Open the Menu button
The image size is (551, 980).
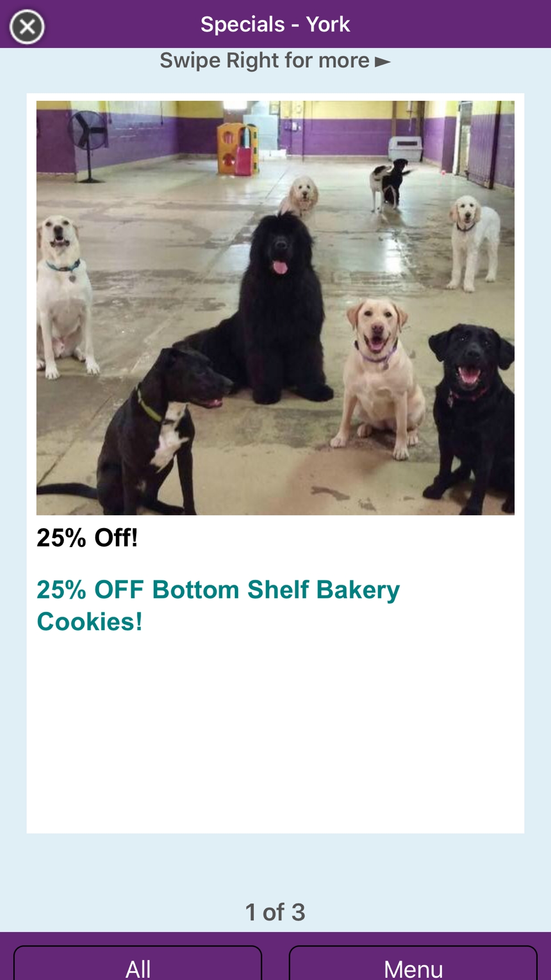(413, 963)
